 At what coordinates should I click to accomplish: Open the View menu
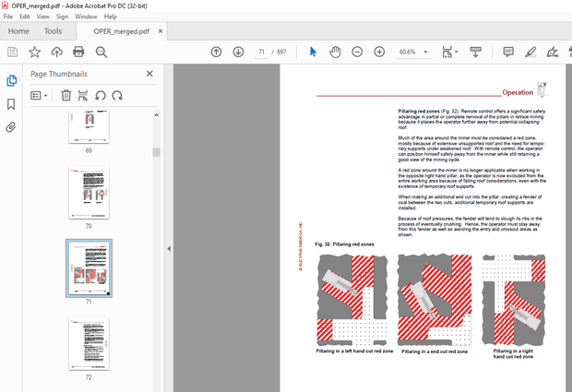pyautogui.click(x=44, y=17)
